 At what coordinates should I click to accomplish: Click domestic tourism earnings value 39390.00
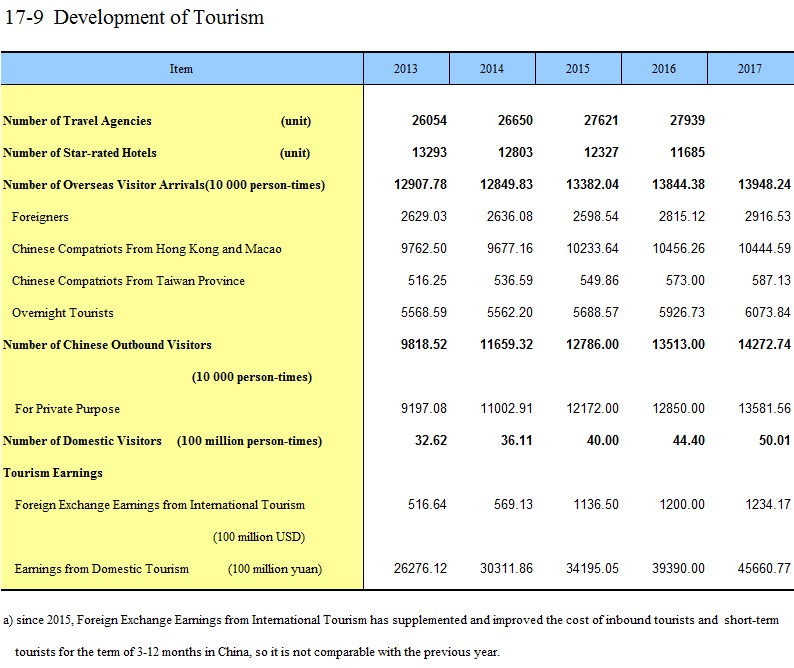(679, 568)
